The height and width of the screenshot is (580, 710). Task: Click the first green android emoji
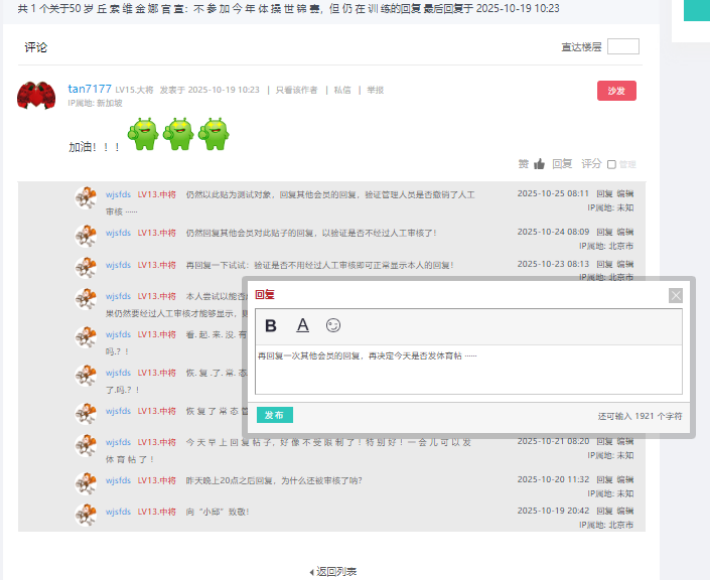click(144, 134)
